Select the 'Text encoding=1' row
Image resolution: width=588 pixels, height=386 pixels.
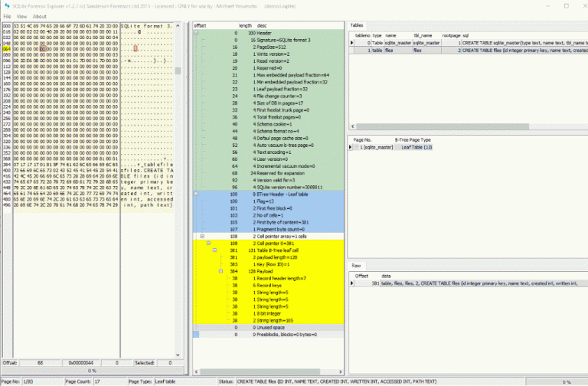pos(268,152)
